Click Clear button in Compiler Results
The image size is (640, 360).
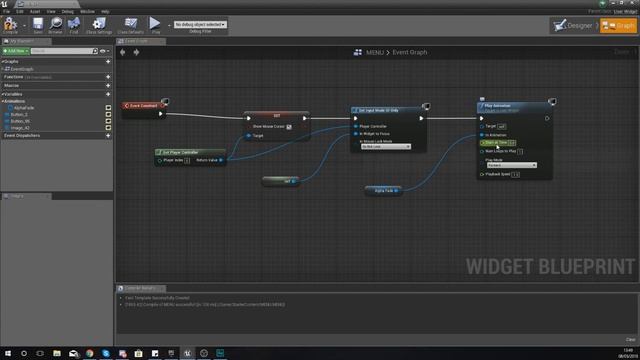coord(630,340)
